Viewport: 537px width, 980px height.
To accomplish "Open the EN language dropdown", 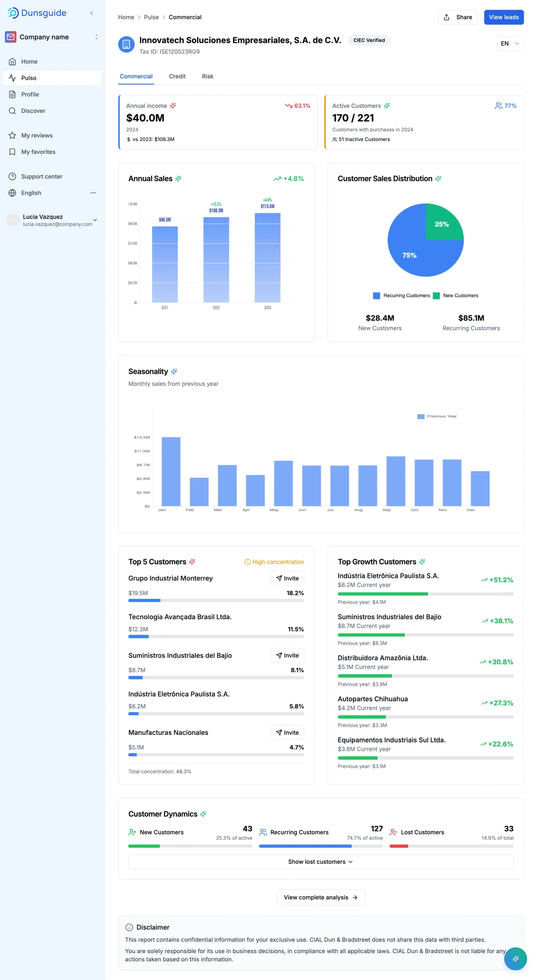I will [x=510, y=43].
